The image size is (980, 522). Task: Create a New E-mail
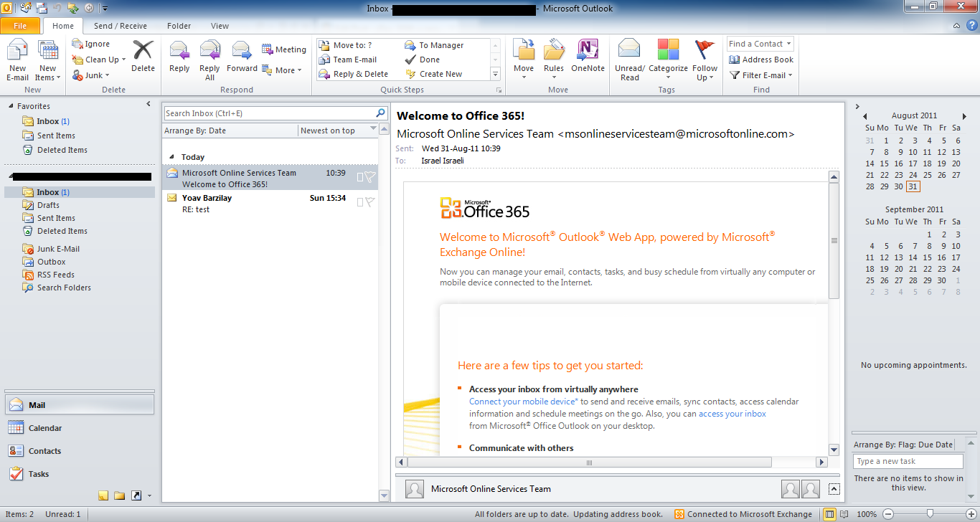point(17,60)
